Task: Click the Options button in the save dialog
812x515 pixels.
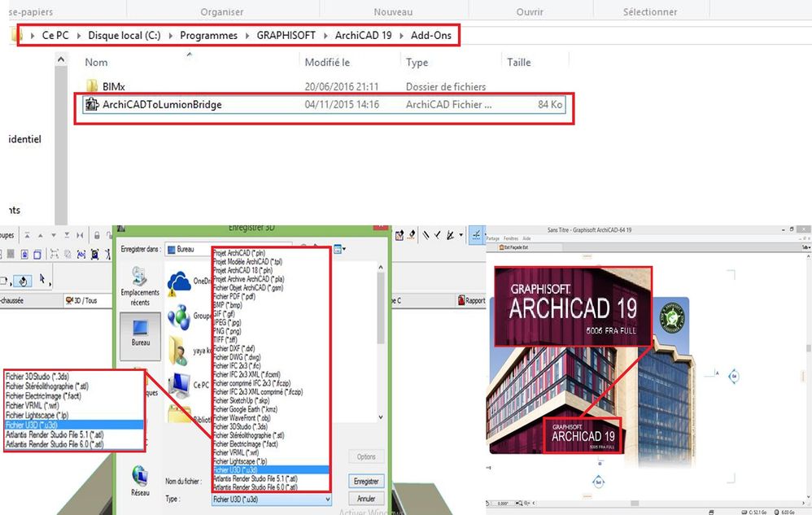Action: click(x=366, y=456)
